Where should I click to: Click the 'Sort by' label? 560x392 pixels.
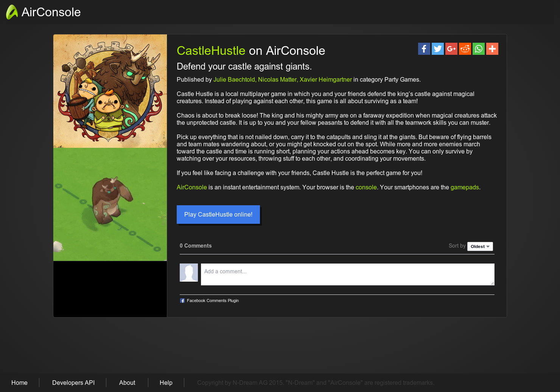pos(457,246)
